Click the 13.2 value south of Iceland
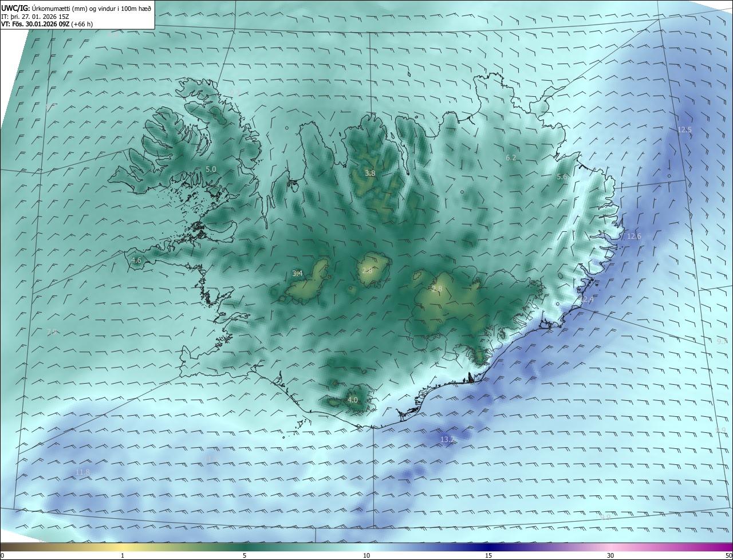Screen dimensions: 733x560 click(x=447, y=439)
